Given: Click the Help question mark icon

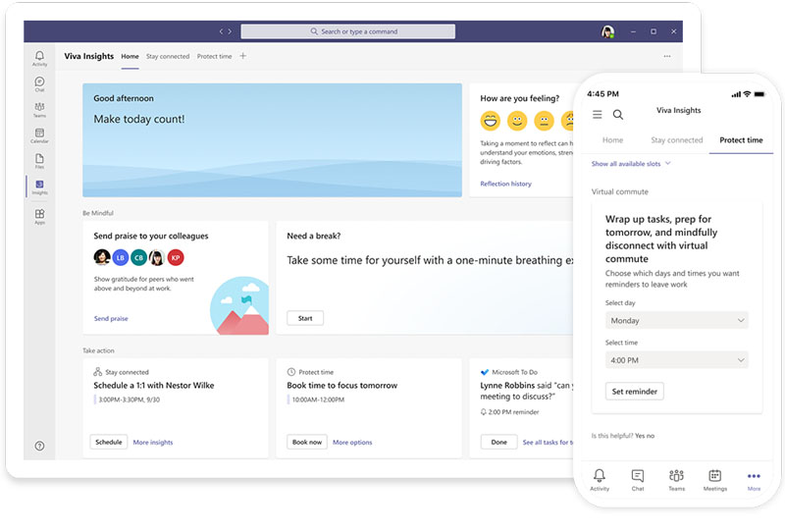Looking at the screenshot, I should (x=39, y=446).
